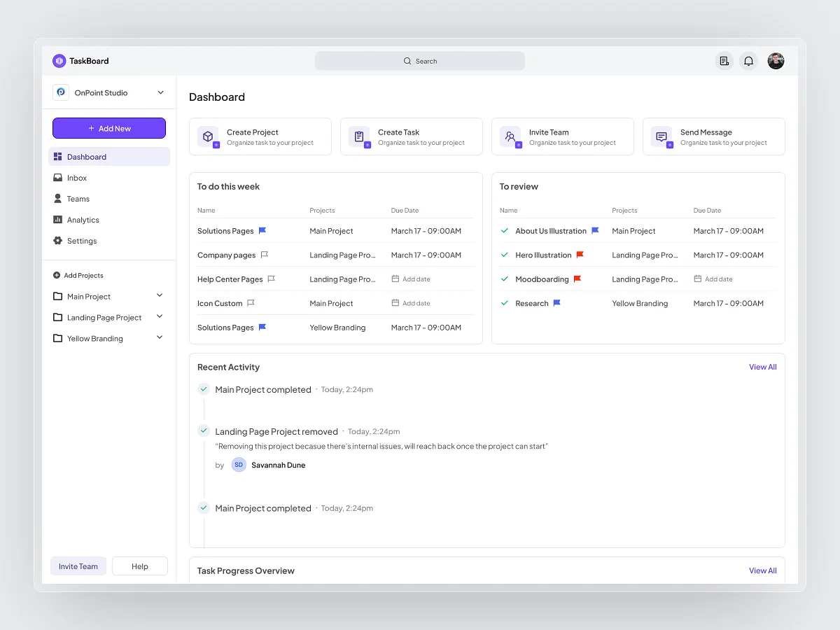This screenshot has width=840, height=630.
Task: Expand the Main Project folder
Action: [160, 296]
